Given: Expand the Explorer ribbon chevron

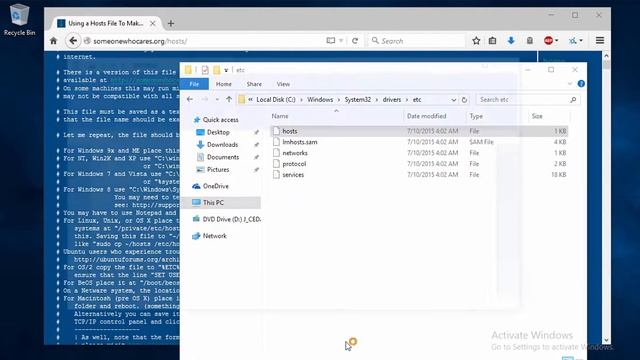Looking at the screenshot, I should click(x=570, y=84).
